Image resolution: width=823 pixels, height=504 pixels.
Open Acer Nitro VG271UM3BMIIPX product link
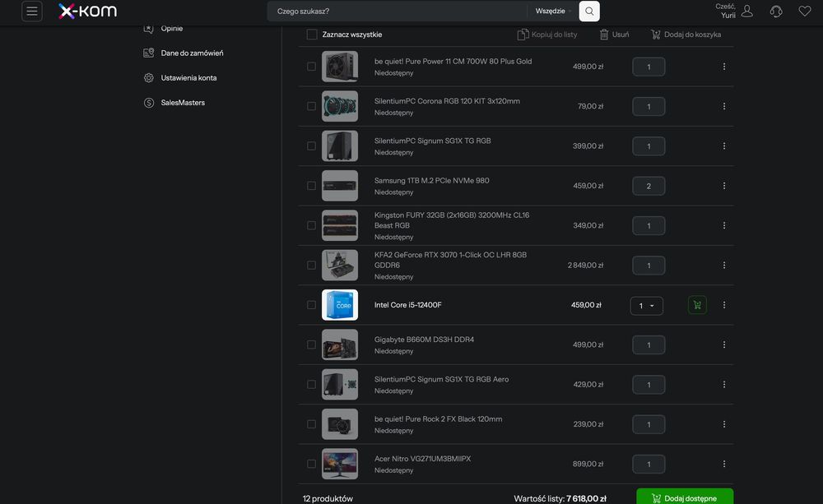422,459
